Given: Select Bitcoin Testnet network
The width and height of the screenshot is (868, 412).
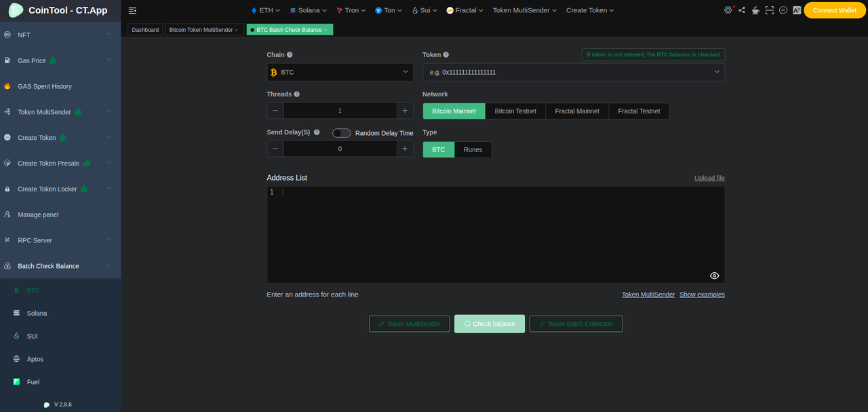Looking at the screenshot, I should pyautogui.click(x=515, y=111).
